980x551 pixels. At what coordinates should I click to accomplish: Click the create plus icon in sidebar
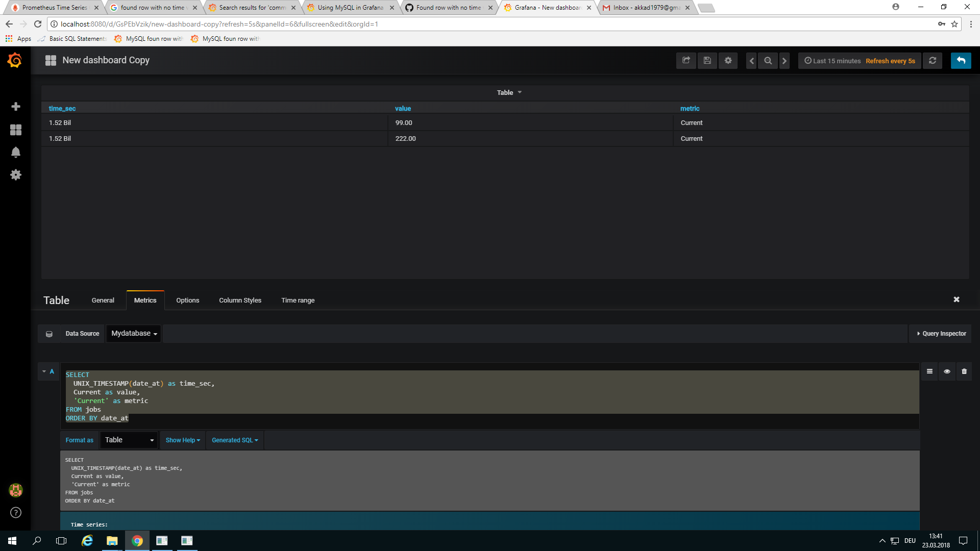pos(16,106)
